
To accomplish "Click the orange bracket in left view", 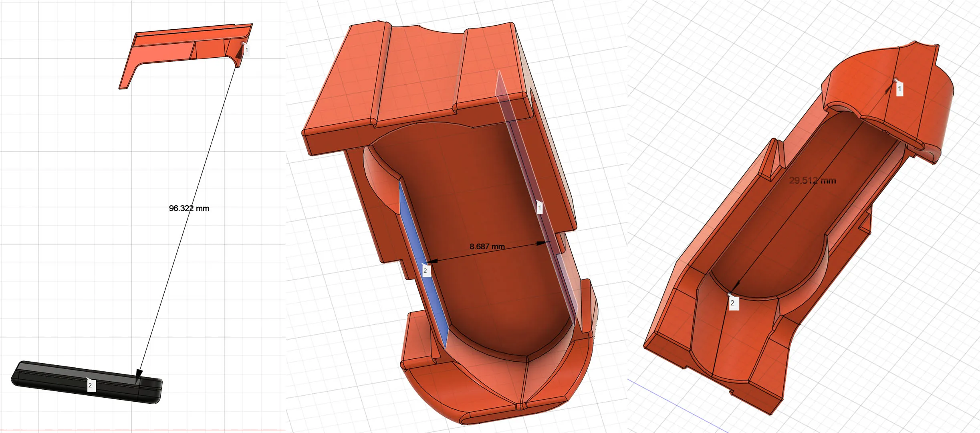I will (168, 50).
